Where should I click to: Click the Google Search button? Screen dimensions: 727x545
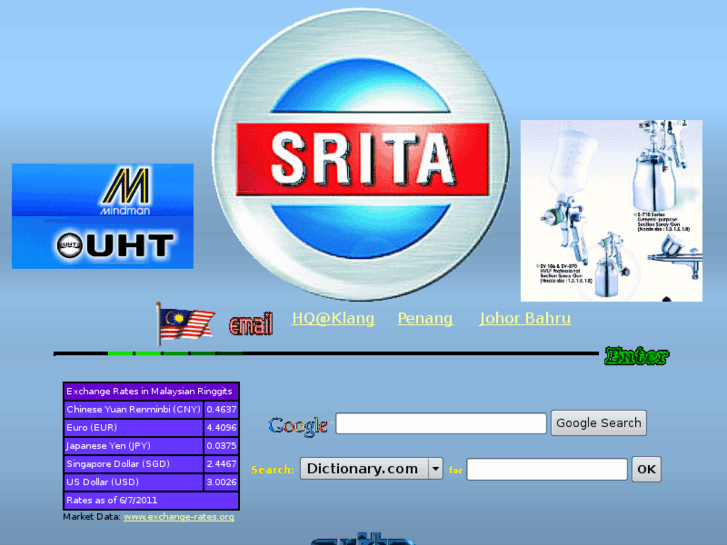[x=599, y=423]
